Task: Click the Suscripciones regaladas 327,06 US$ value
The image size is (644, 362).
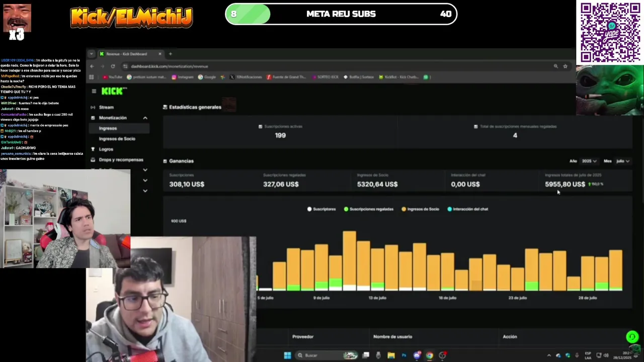Action: point(281,184)
